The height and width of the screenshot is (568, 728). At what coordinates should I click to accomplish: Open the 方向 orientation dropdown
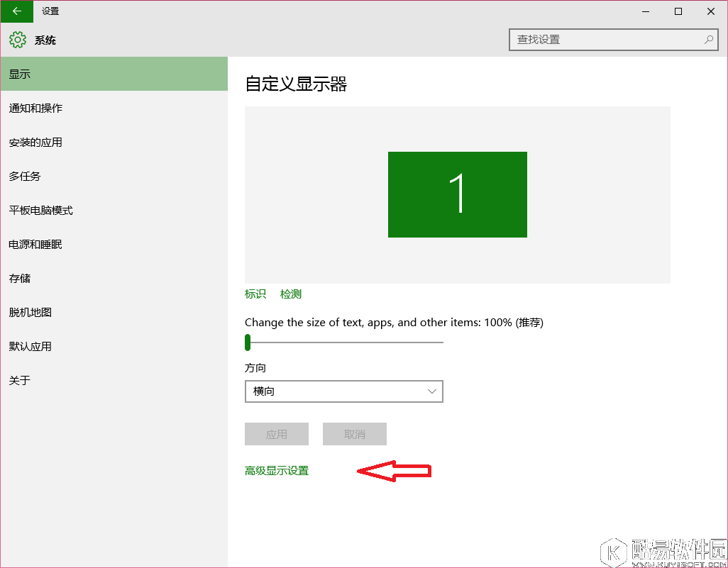tap(344, 391)
